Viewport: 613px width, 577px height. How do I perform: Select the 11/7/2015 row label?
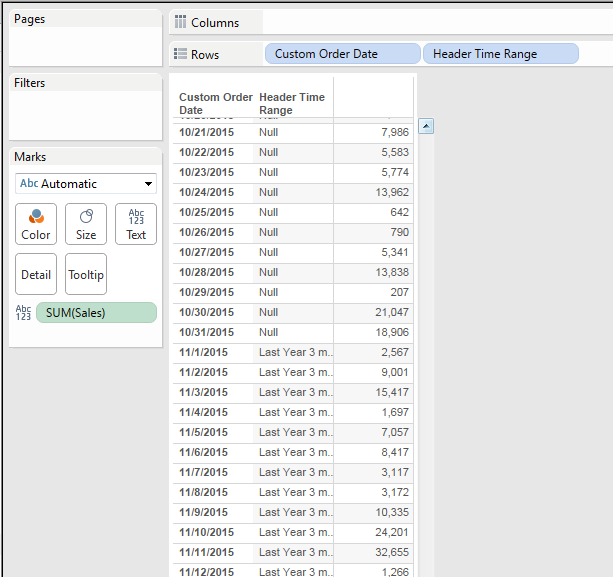coord(203,472)
